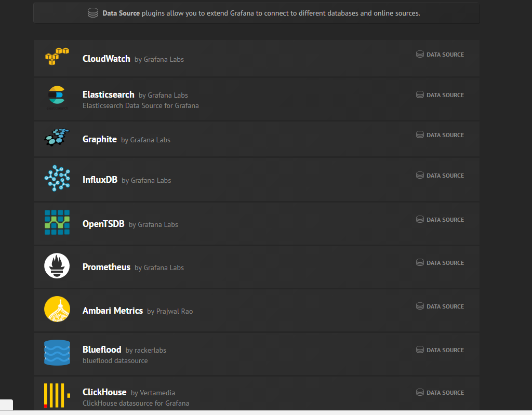Click DATA SOURCE label in ClickHouse row
The image size is (532, 415).
445,393
